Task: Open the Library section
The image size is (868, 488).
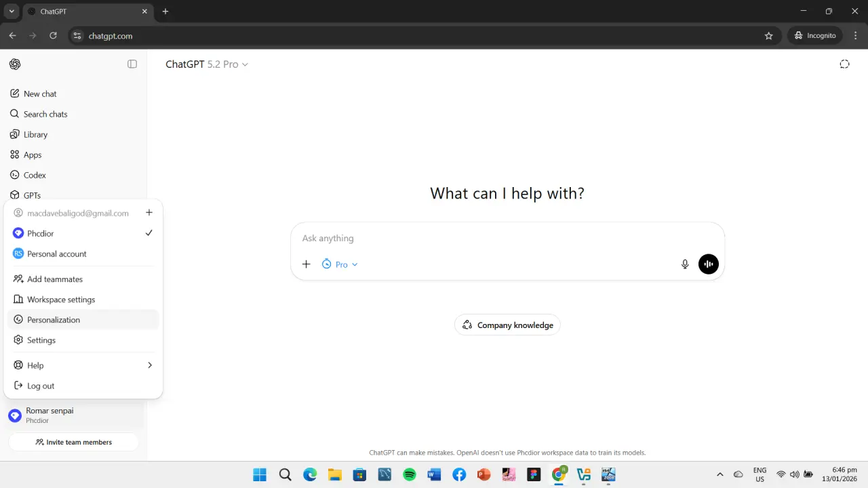Action: pos(73,134)
